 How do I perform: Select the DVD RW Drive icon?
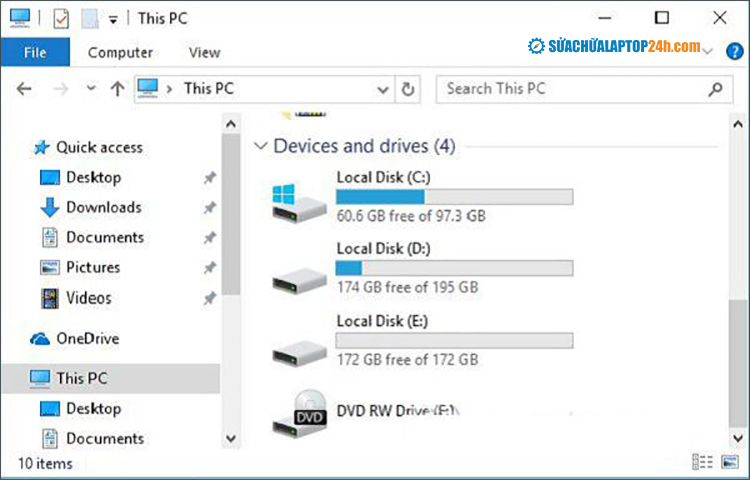(x=299, y=413)
